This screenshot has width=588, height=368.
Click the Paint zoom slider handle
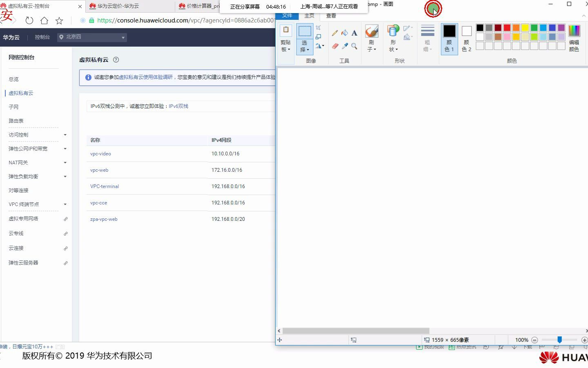click(x=559, y=340)
